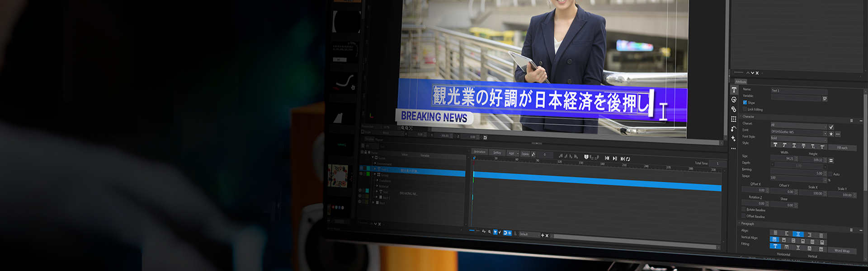The image size is (868, 271).
Task: Open the Default dropdown below the timeline
Action: (x=529, y=234)
